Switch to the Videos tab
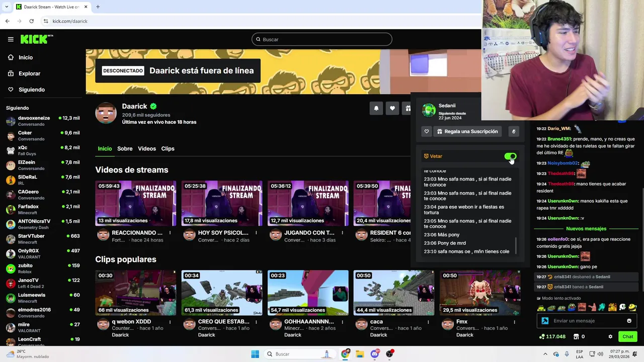 click(x=147, y=149)
